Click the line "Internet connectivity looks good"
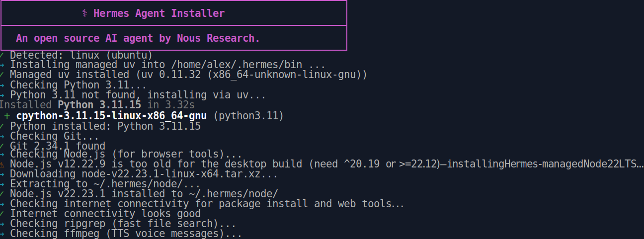 (x=105, y=214)
